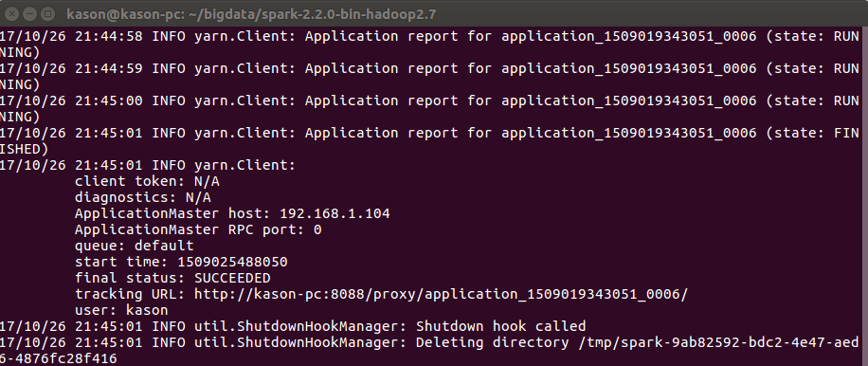Click the 21:44:59 application report line
Image resolution: width=868 pixels, height=366 pixels.
click(429, 68)
